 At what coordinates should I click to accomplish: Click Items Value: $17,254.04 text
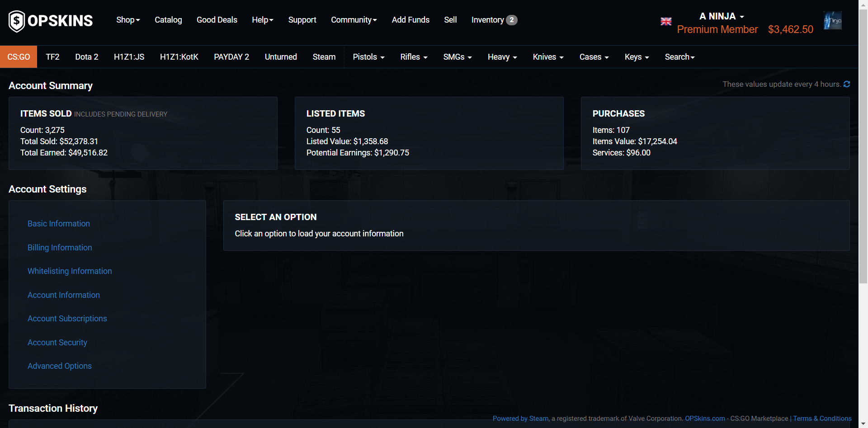(635, 141)
